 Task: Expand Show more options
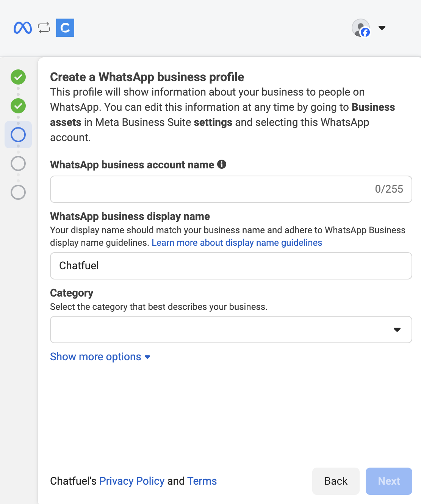(100, 357)
